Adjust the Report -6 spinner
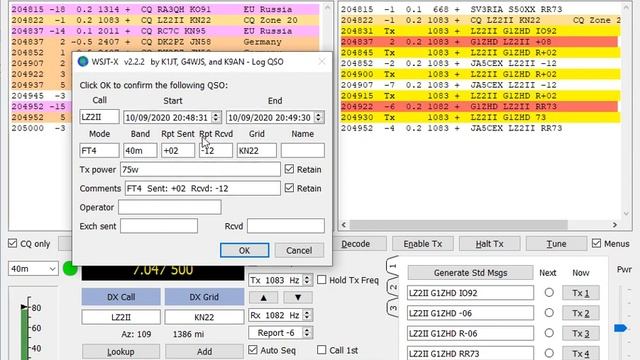 (307, 333)
